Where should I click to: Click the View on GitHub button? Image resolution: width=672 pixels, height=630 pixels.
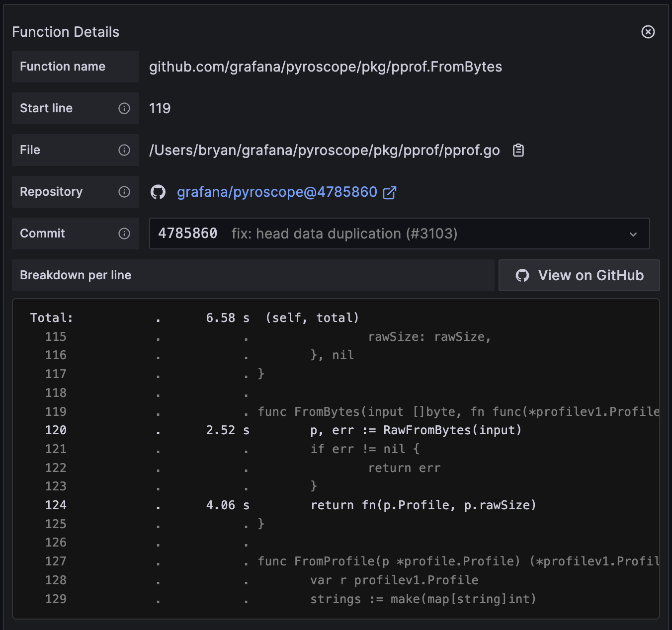pyautogui.click(x=579, y=275)
